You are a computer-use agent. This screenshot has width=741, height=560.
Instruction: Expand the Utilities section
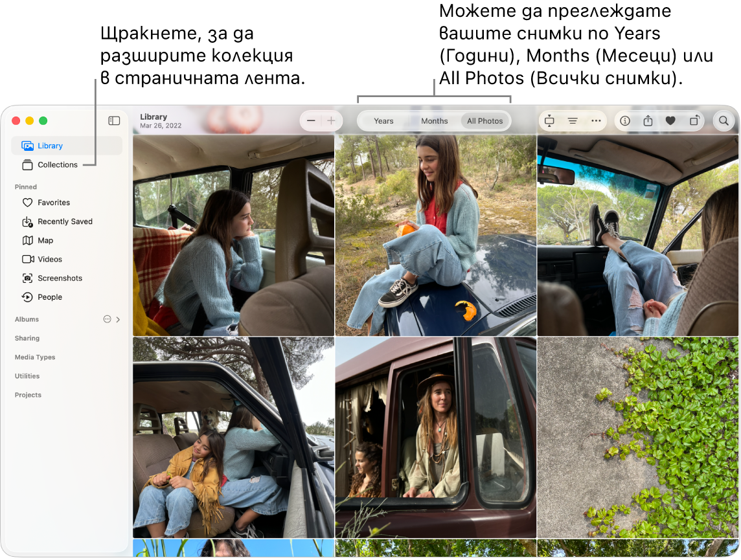pos(27,376)
